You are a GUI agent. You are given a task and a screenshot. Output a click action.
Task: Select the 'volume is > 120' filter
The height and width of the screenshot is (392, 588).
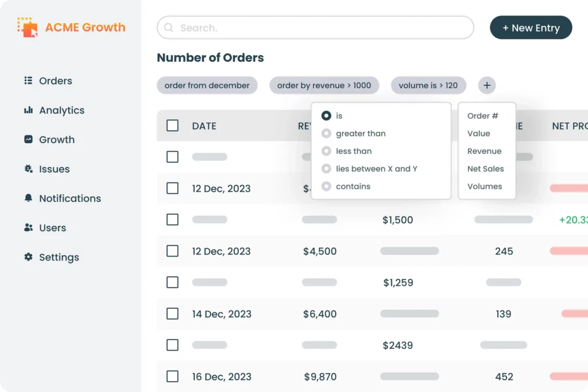tap(429, 85)
